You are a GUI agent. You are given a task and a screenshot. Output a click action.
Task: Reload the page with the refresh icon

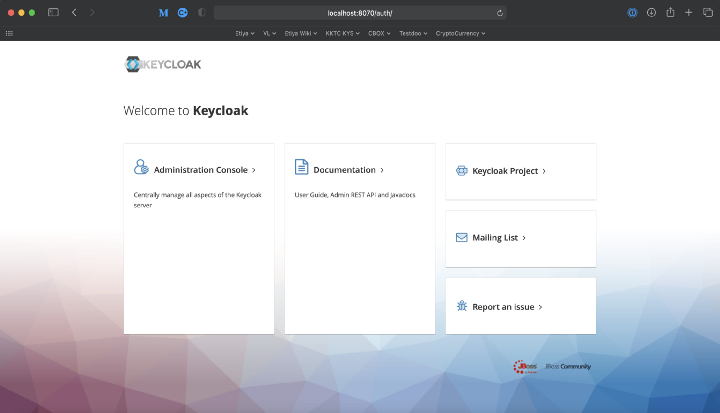coord(500,13)
